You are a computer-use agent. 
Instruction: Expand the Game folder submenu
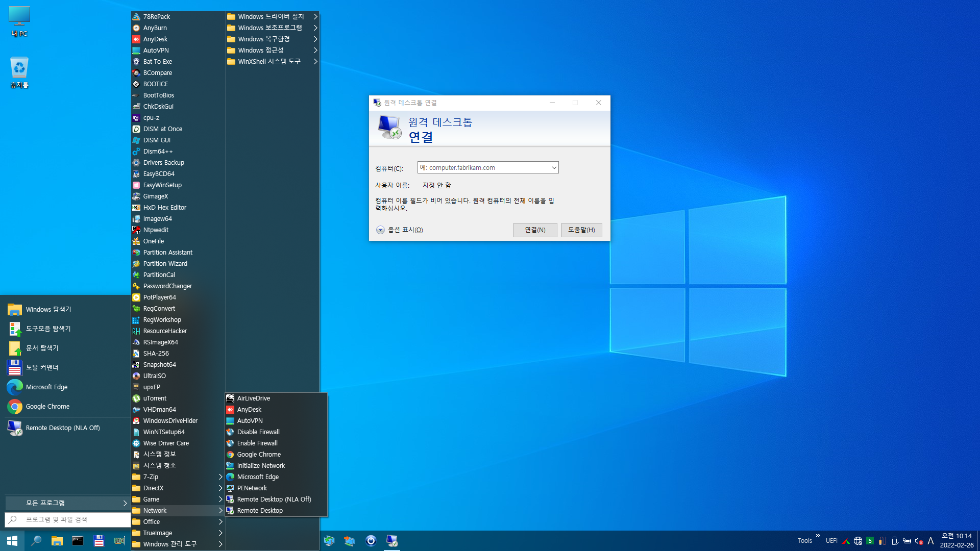178,499
